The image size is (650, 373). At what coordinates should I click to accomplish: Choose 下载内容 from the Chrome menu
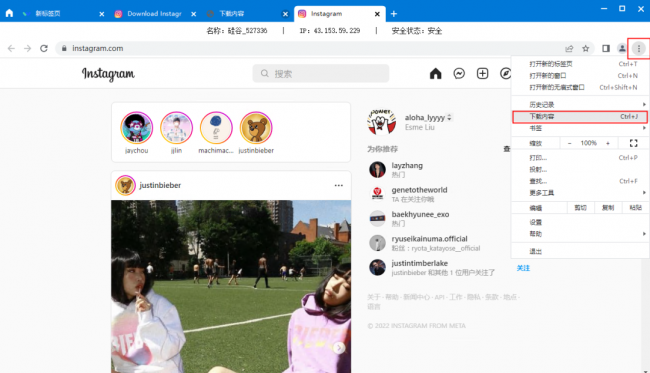pos(580,117)
